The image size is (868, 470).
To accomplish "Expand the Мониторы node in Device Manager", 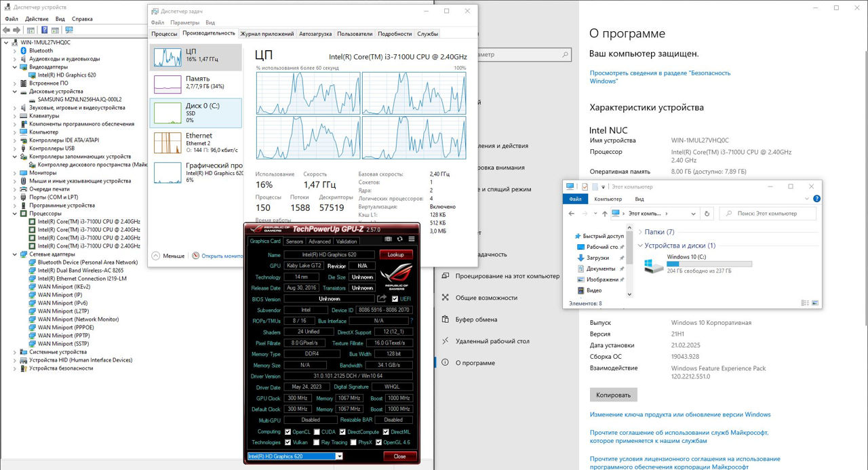I will (16, 173).
